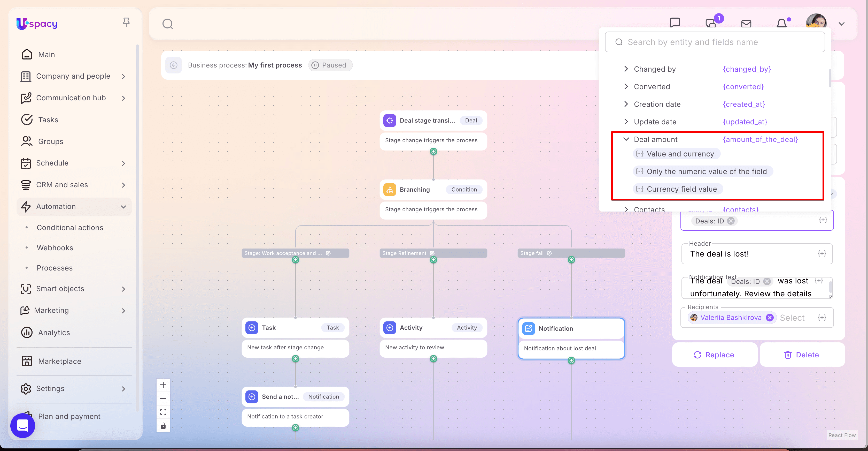Zoom in the canvas with plus button
This screenshot has width=868, height=451.
pyautogui.click(x=163, y=385)
